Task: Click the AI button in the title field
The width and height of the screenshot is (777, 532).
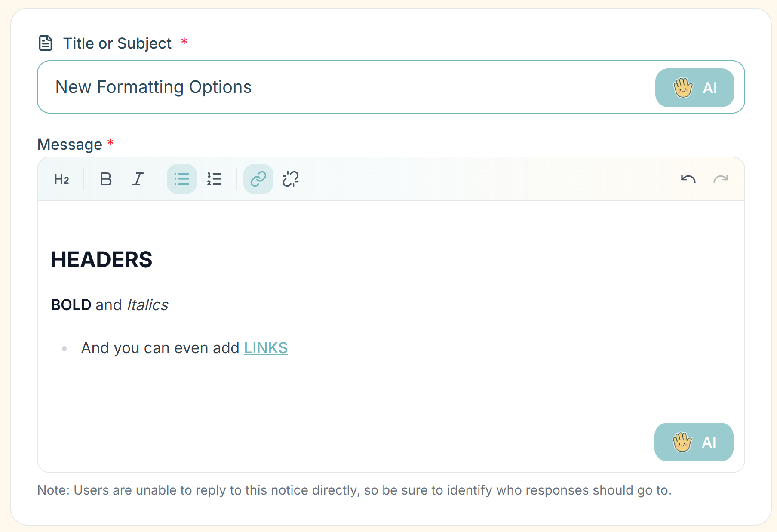Action: [x=694, y=88]
